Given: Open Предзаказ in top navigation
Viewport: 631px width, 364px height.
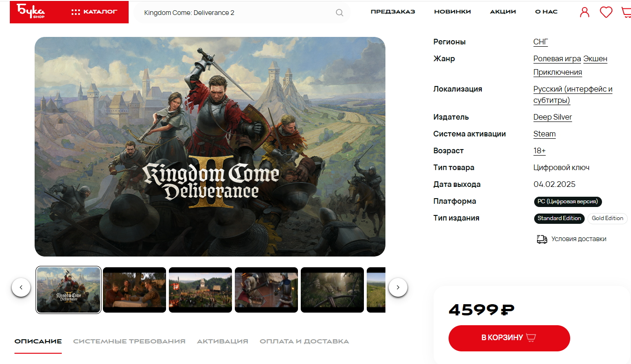Looking at the screenshot, I should [x=393, y=12].
